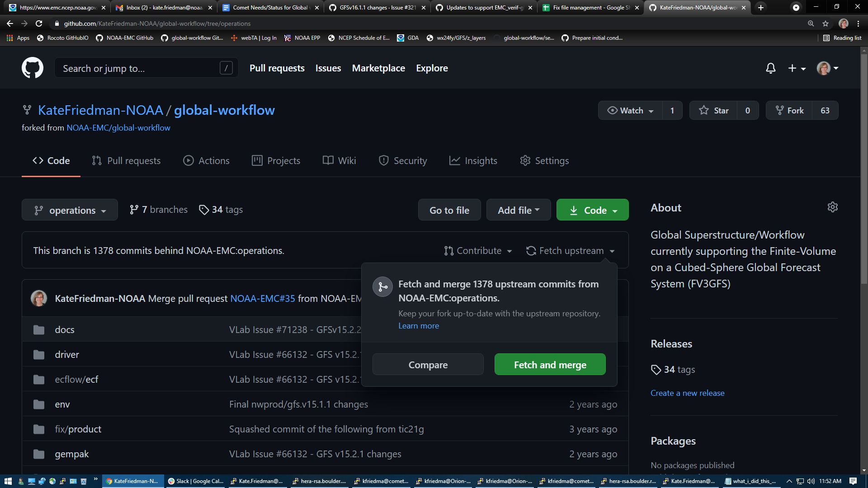Open the Projects tab
Viewport: 868px width, 488px height.
(276, 161)
